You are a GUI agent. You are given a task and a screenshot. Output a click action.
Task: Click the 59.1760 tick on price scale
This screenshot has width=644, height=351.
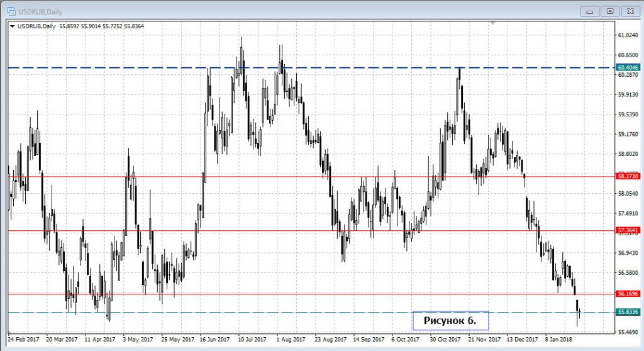click(629, 134)
